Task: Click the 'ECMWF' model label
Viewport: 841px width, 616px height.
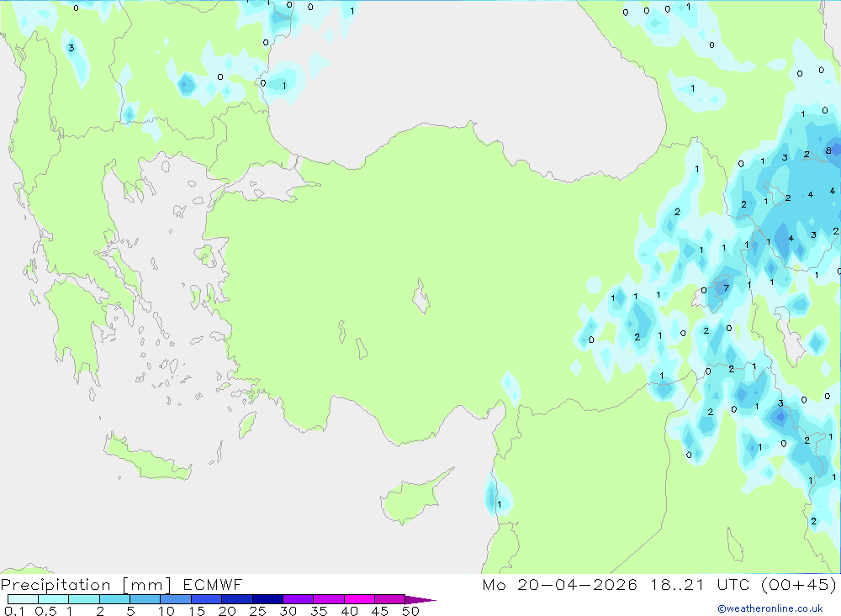Action: click(213, 584)
